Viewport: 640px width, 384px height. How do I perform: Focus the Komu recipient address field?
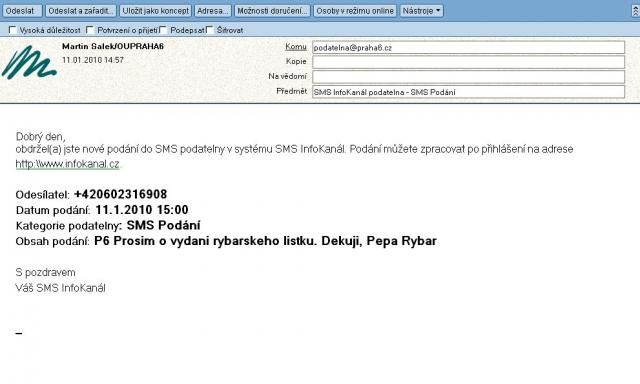468,47
